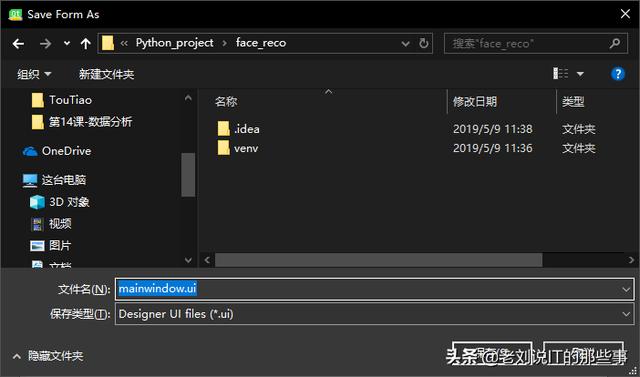Screen dimensions: 640x377
Task: Go back with the left arrow
Action: point(18,44)
